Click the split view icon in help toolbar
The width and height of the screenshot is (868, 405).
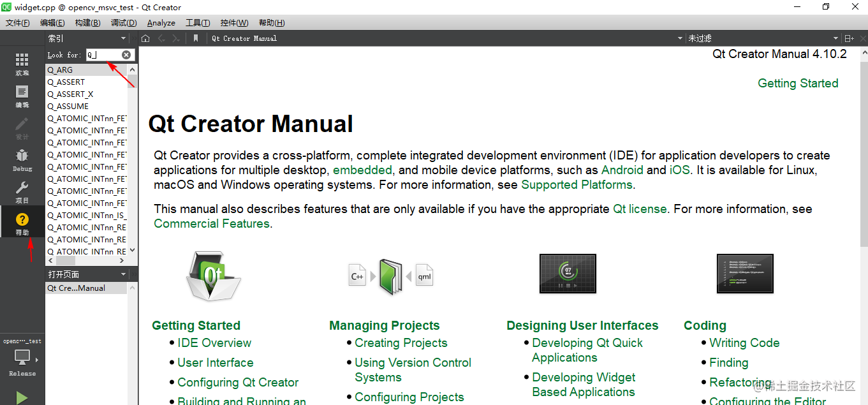click(x=849, y=38)
